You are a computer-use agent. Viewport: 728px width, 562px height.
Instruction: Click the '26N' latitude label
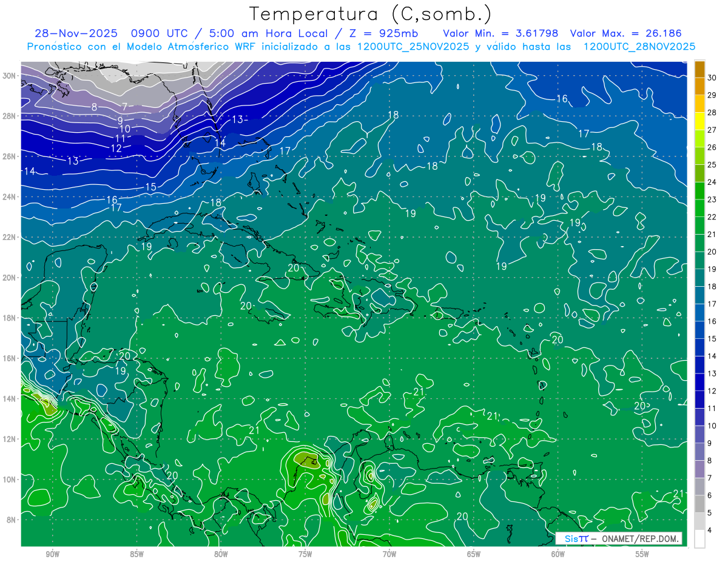point(10,156)
